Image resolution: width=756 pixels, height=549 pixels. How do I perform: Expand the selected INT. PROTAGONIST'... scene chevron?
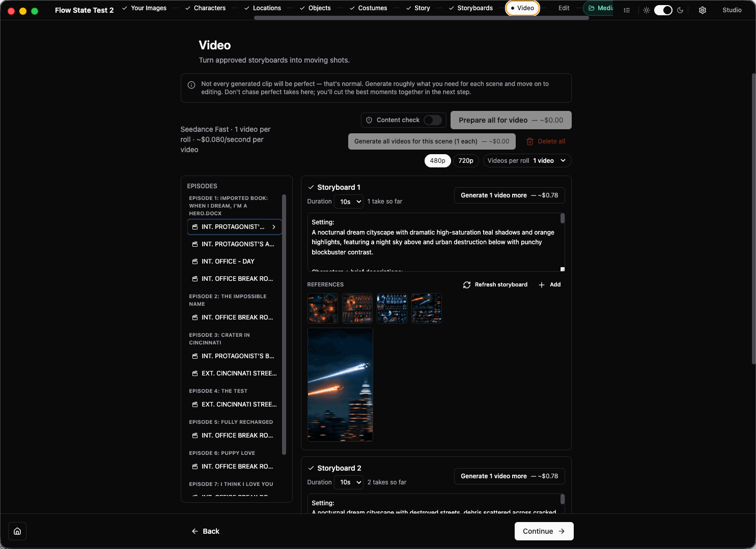(274, 227)
